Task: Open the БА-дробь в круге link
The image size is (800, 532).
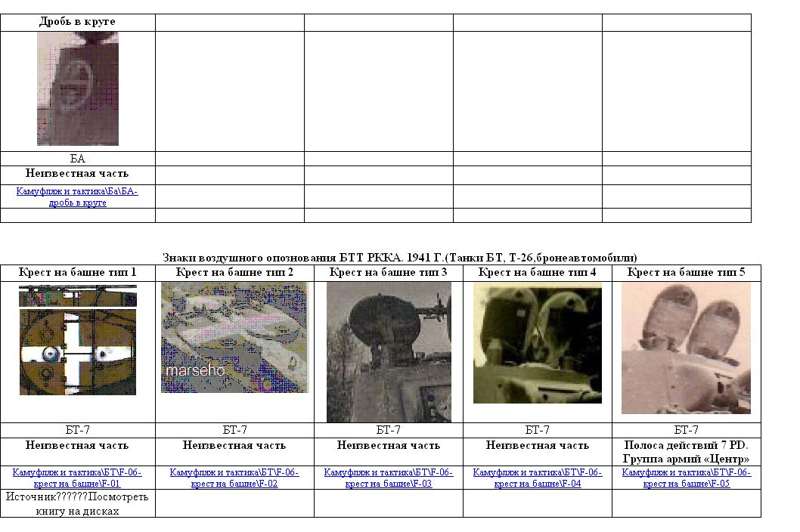Action: pos(77,197)
